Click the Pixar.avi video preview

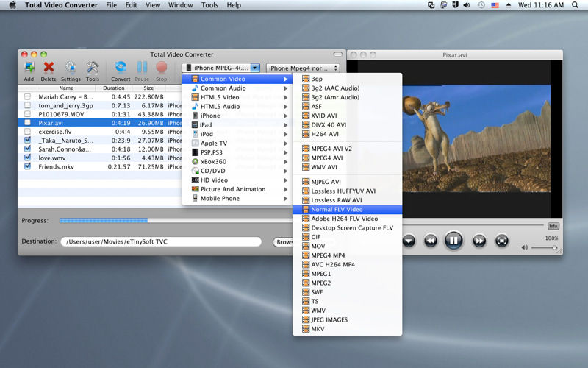tap(476, 139)
